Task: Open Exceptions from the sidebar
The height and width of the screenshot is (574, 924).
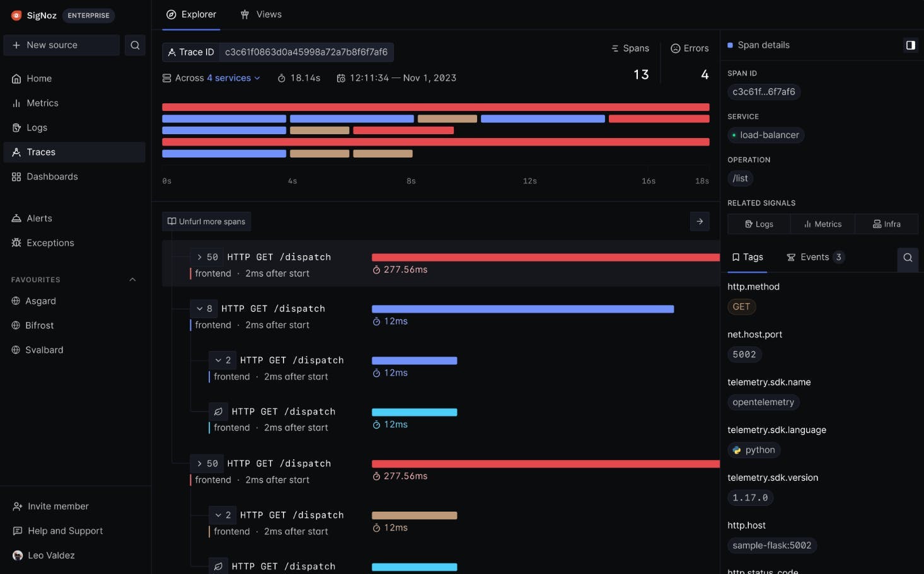Action: 50,243
